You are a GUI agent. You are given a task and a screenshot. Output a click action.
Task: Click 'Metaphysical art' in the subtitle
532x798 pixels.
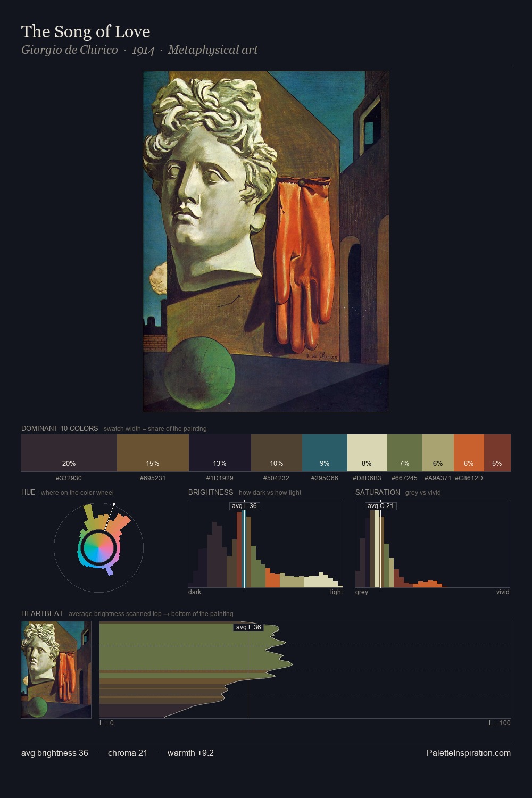point(213,50)
